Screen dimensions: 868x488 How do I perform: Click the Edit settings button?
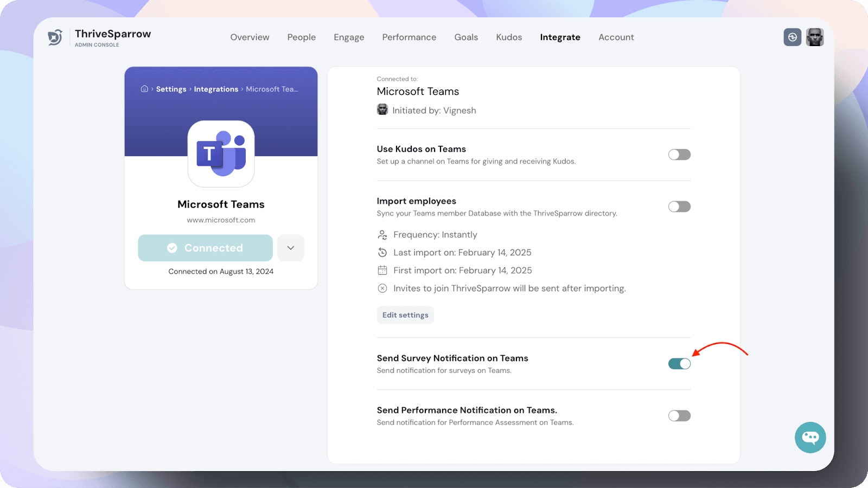click(405, 315)
